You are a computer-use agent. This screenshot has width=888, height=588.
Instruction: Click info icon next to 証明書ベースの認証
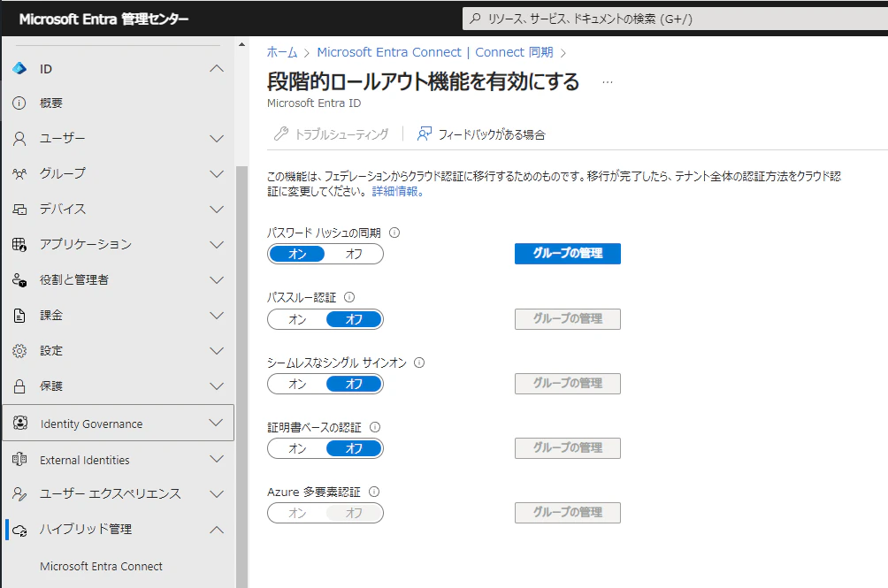coord(375,427)
